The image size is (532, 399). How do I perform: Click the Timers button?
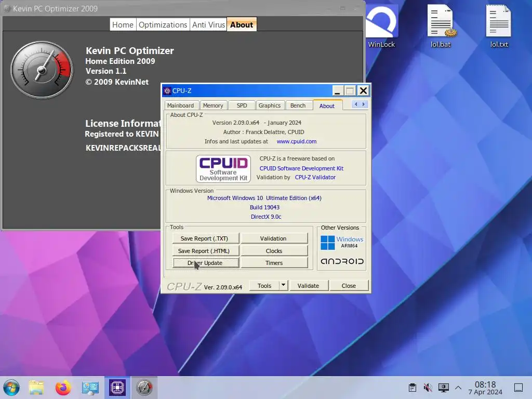click(274, 262)
